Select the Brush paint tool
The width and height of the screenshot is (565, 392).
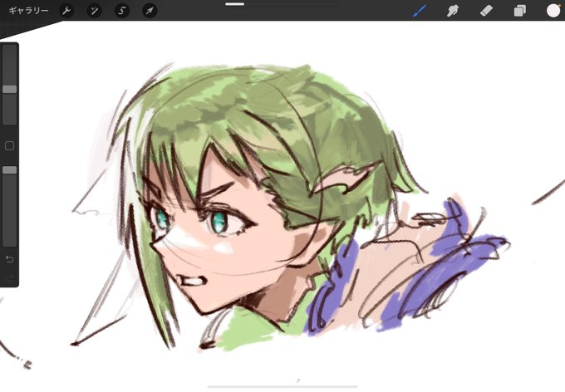click(x=419, y=11)
